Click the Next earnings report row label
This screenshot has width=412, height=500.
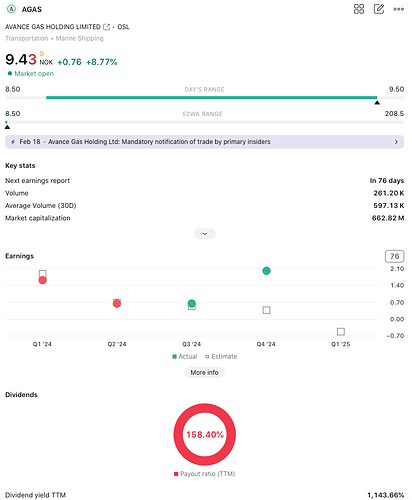37,181
